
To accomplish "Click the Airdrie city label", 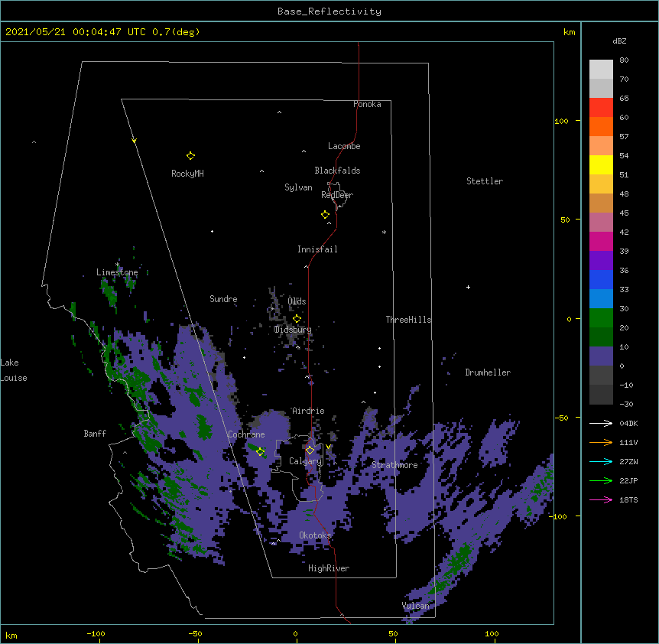I will click(308, 411).
